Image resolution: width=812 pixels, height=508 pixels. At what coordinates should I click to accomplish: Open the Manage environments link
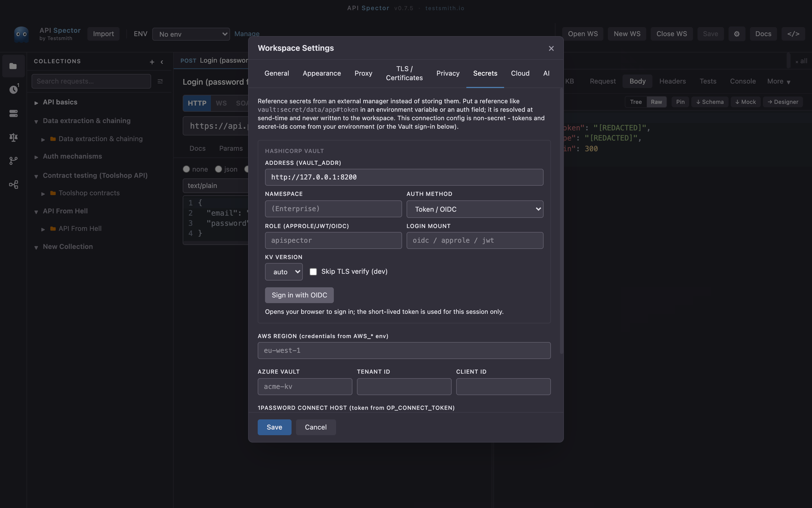pos(247,34)
